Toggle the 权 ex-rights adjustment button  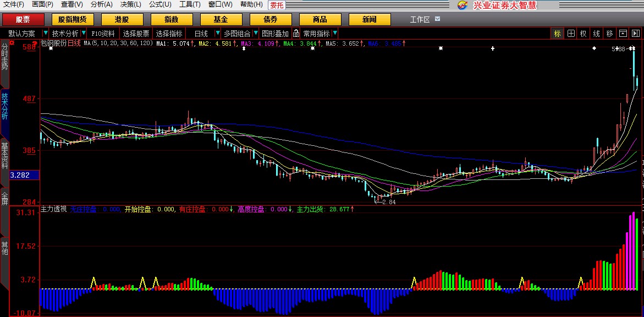584,34
